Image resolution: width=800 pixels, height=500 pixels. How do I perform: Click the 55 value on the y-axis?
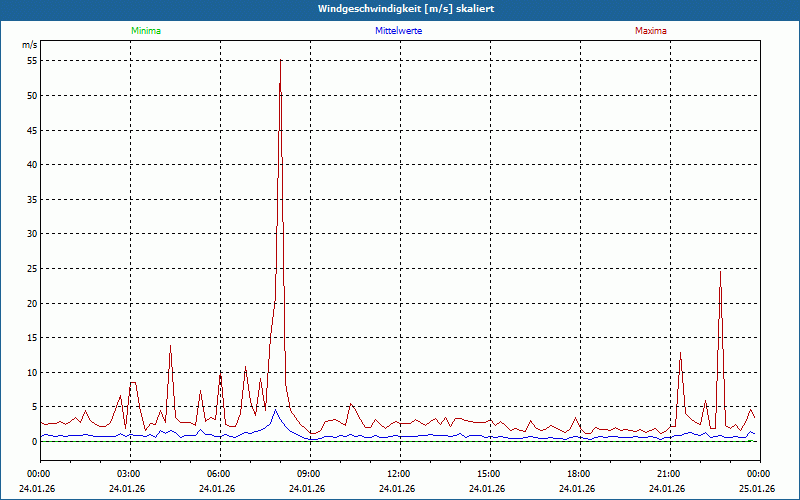point(32,61)
